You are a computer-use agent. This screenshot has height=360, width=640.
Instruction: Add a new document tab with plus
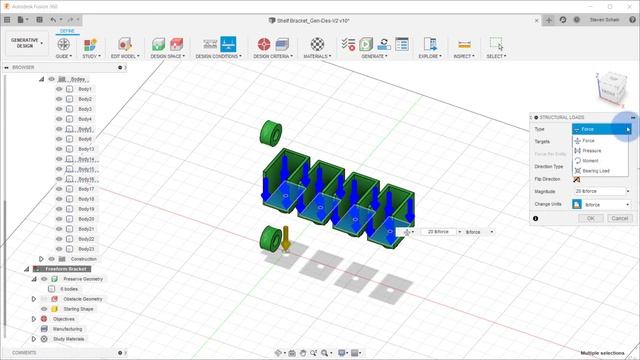[x=549, y=20]
